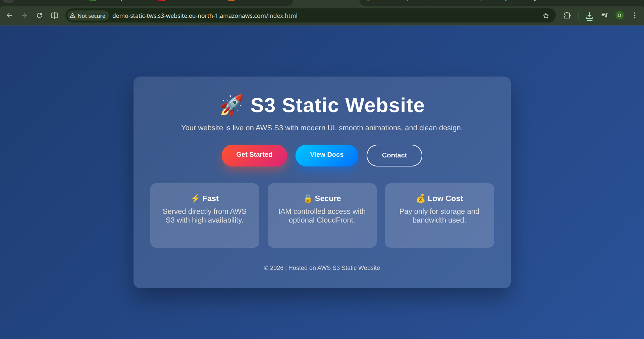
Task: Select the Low Cost feature card
Action: tap(439, 215)
